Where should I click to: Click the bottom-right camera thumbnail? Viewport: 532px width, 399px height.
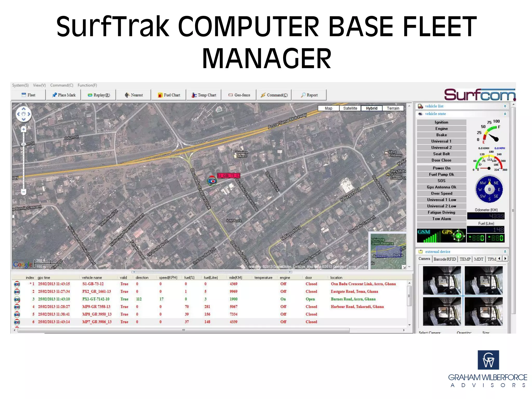point(484,311)
